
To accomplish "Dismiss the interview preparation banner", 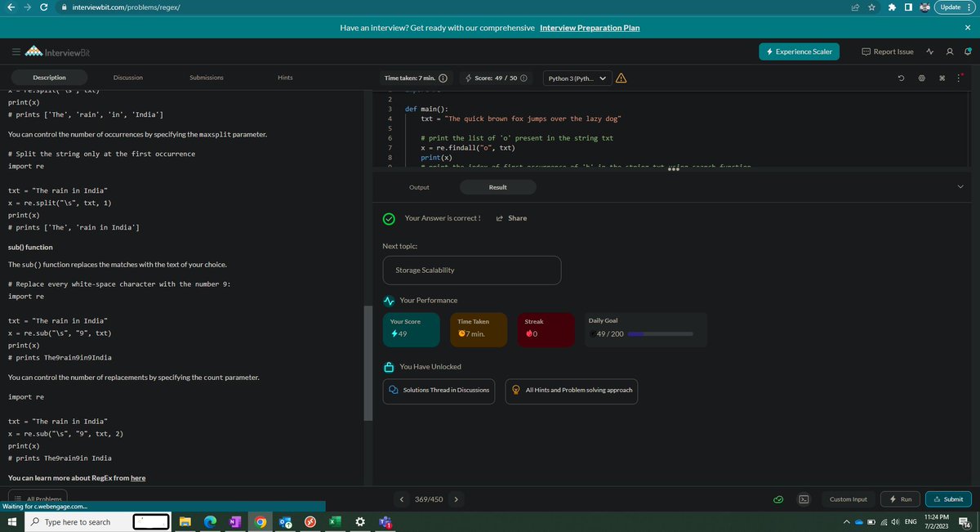I will click(967, 28).
